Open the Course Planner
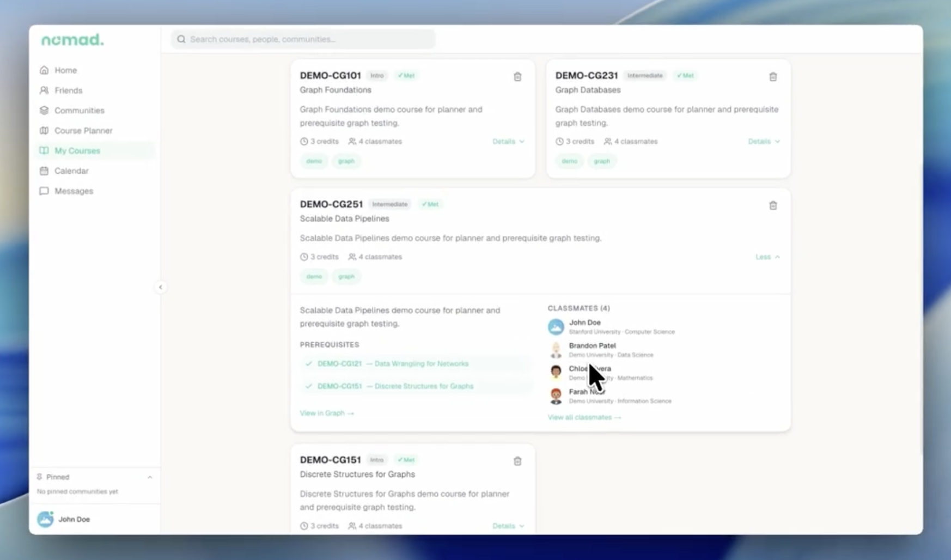The width and height of the screenshot is (951, 560). (x=94, y=131)
